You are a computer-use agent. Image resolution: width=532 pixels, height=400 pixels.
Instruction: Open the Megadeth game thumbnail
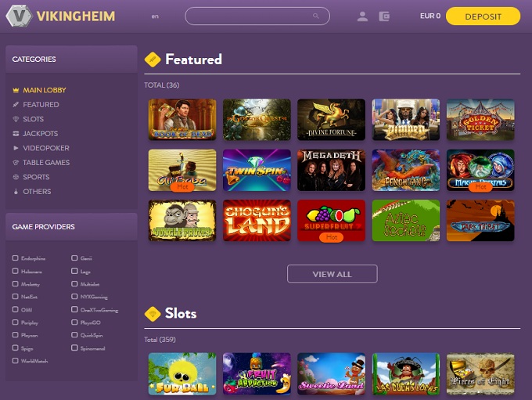pyautogui.click(x=331, y=170)
